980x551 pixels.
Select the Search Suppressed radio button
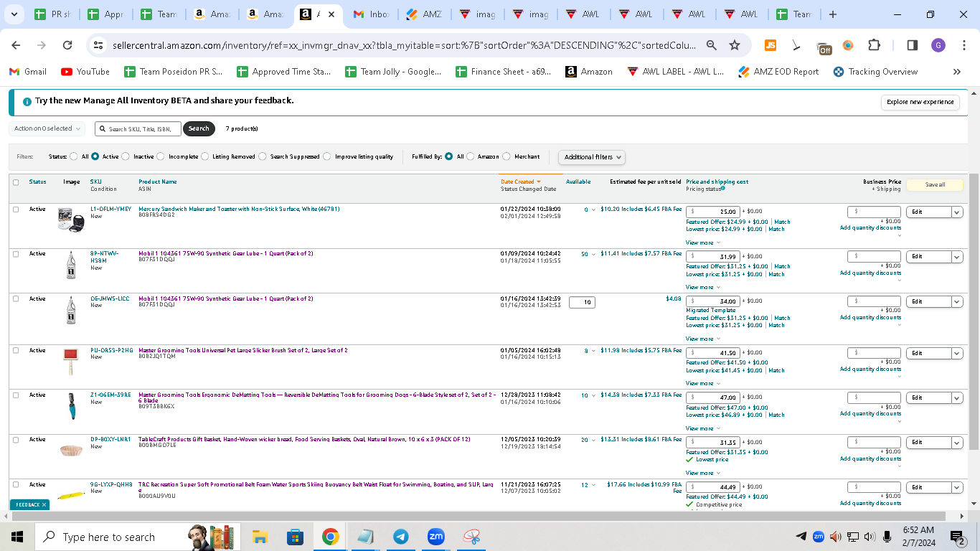[x=263, y=156]
